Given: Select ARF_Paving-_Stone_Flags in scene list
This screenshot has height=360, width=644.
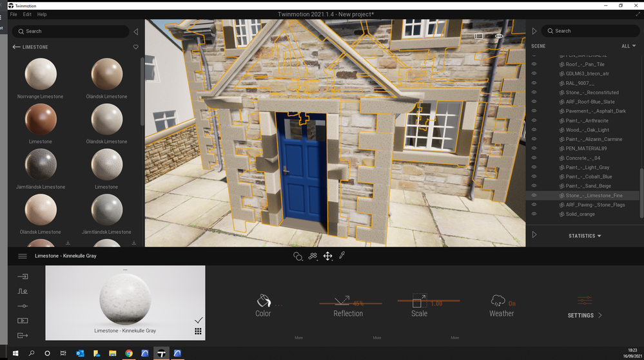Looking at the screenshot, I should (x=595, y=205).
